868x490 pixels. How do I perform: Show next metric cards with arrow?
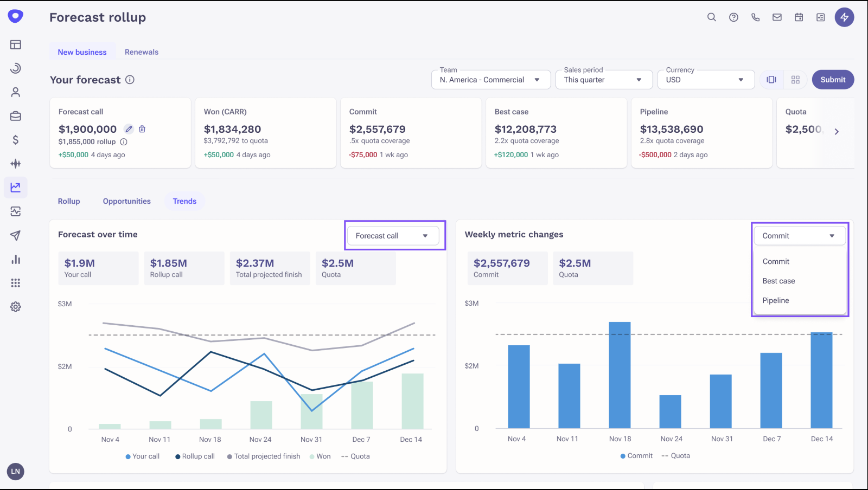pos(837,132)
